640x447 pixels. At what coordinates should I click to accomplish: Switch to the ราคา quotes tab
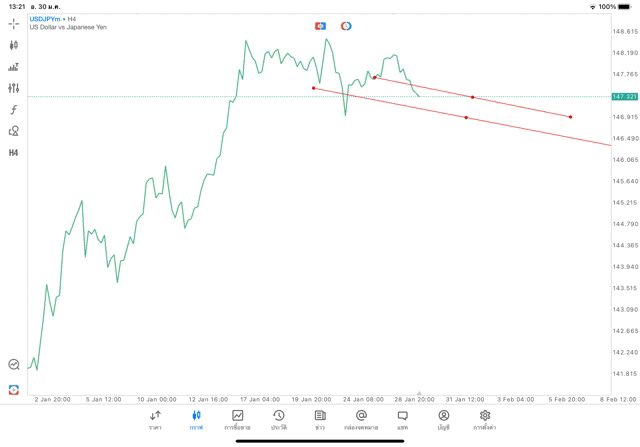pos(155,419)
